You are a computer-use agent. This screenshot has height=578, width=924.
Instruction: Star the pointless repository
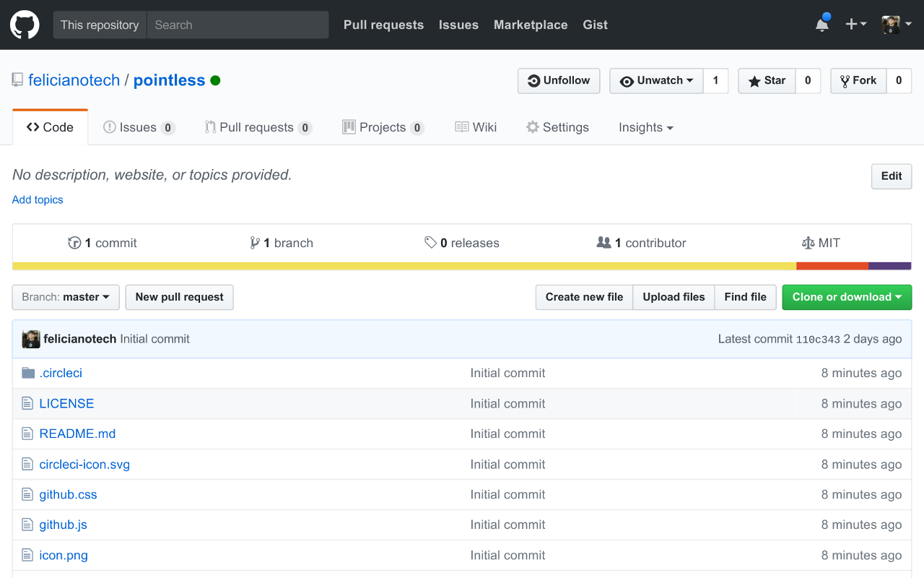tap(767, 81)
